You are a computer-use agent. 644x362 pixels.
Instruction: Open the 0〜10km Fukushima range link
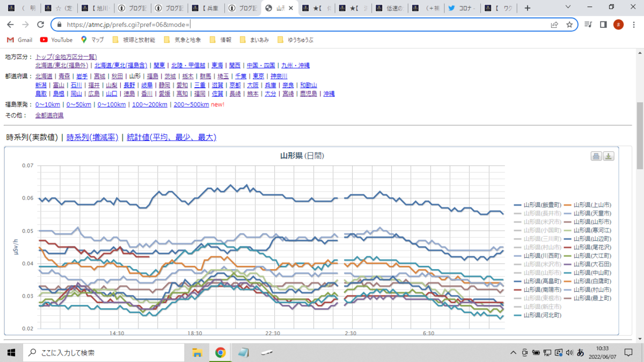(x=48, y=104)
